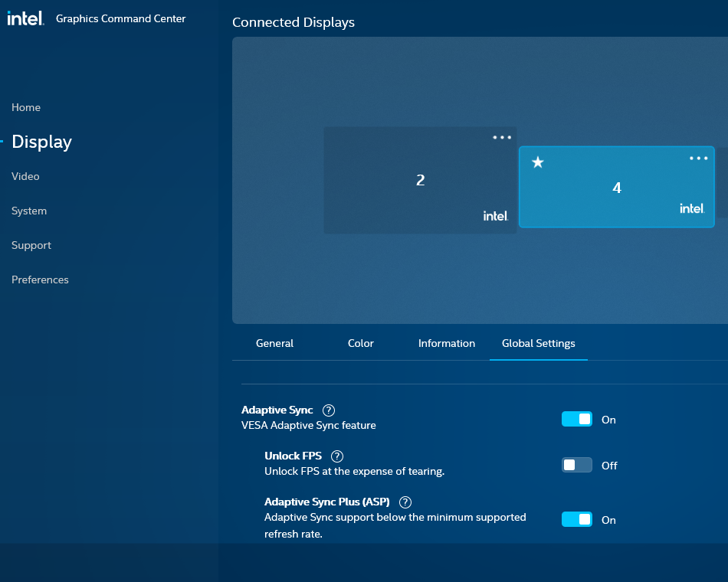Select the Global Settings tab
Screen dimensions: 728x582
pyautogui.click(x=539, y=343)
